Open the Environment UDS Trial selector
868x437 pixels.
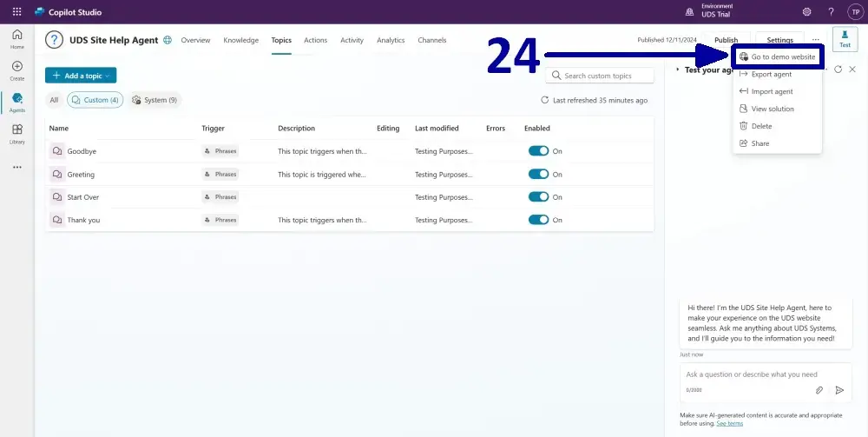(708, 10)
